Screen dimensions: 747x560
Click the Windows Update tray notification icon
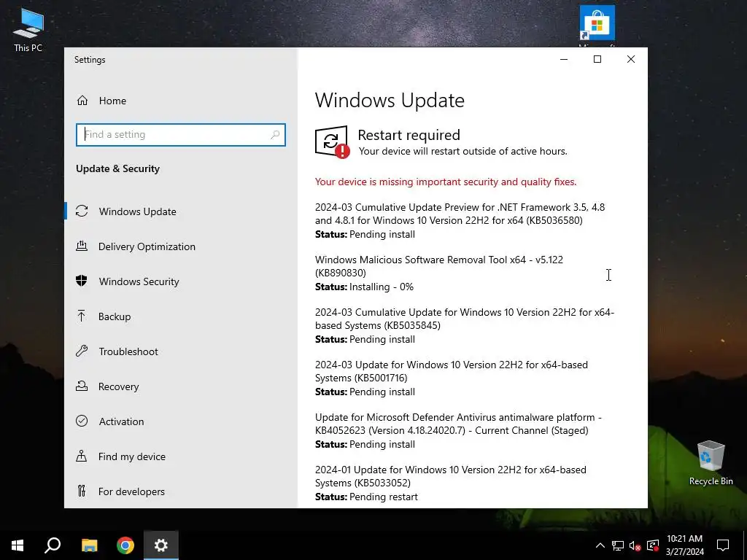point(653,545)
